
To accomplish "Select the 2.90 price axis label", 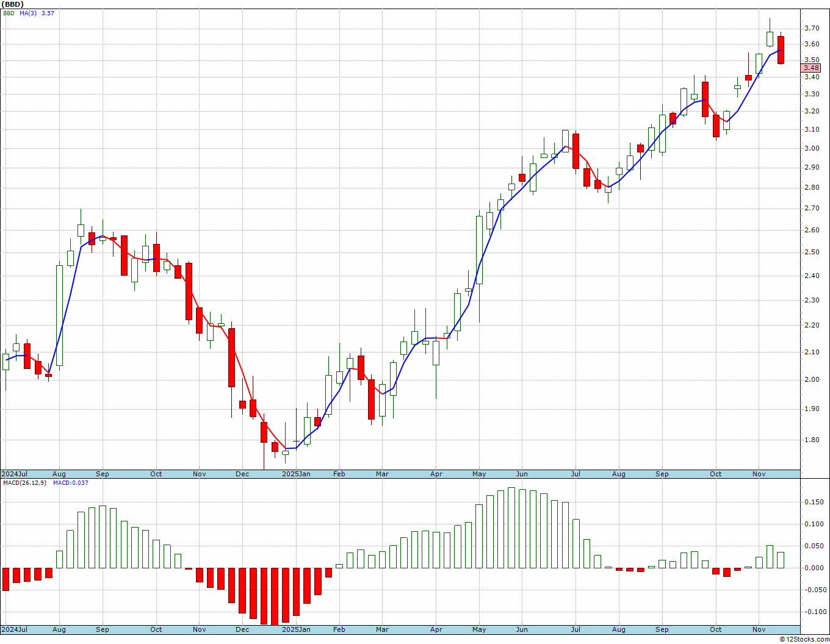I will (x=812, y=167).
